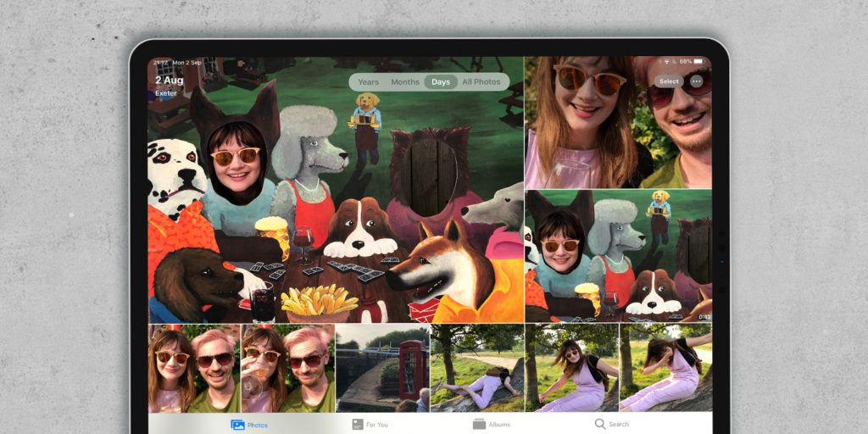
Task: Switch to the Years view
Action: (368, 82)
